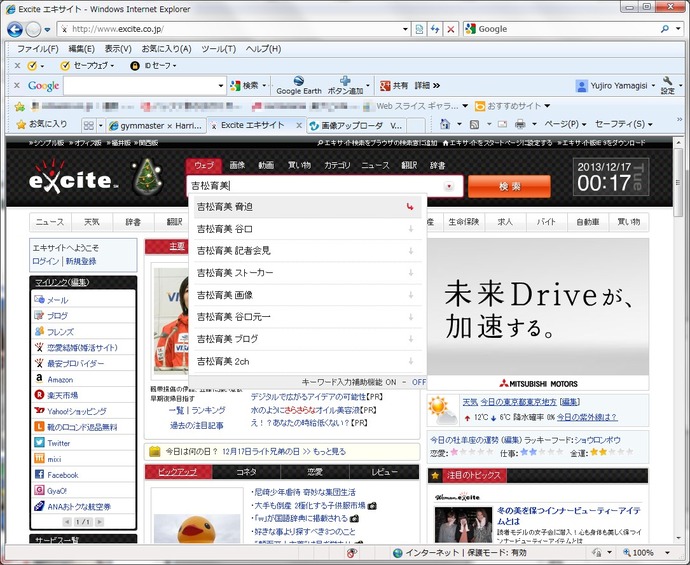
Task: Open the セーフティ(S) dropdown menu
Action: [624, 124]
